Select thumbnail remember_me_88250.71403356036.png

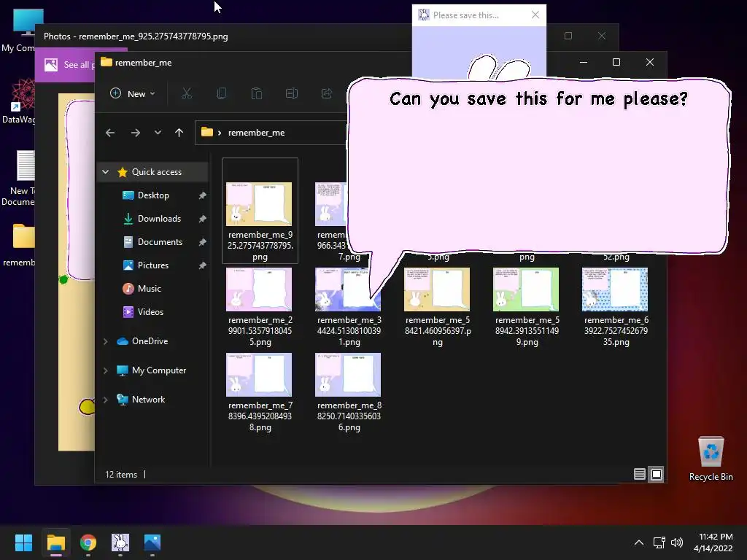pos(348,374)
